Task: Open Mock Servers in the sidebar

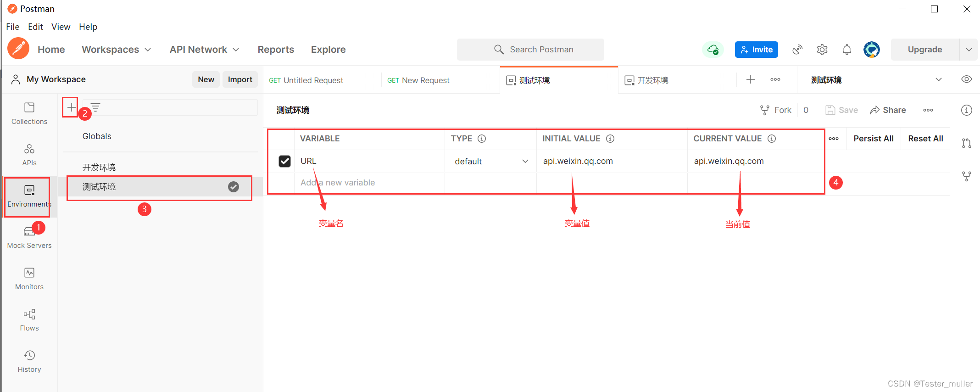Action: tap(29, 237)
